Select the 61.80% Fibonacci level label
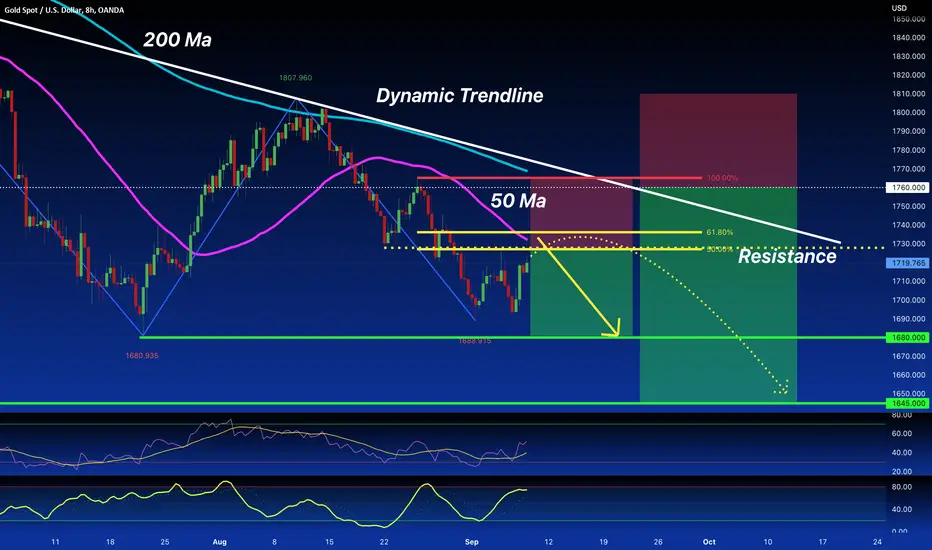Screen dimensions: 932x550 coord(719,232)
